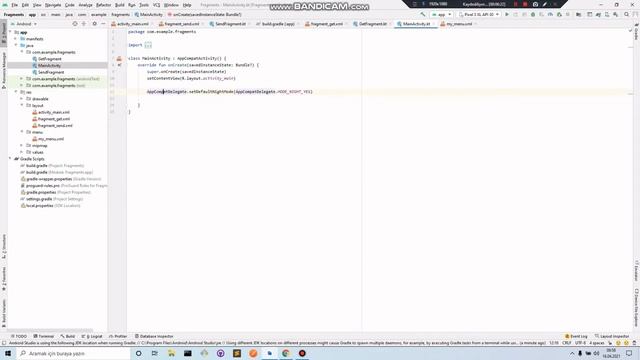This screenshot has width=640, height=360.
Task: Switch to the my_menu.xml editor tab
Action: [x=458, y=24]
